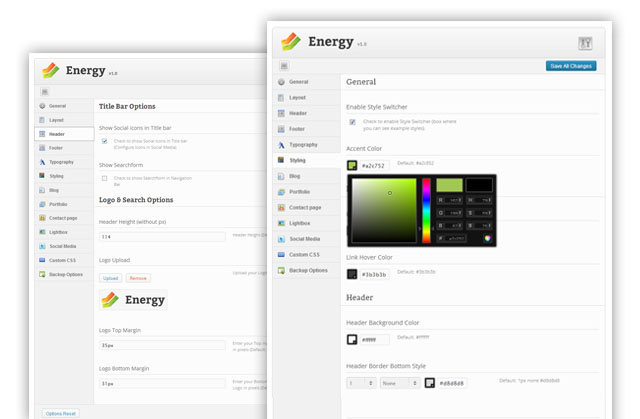The width and height of the screenshot is (640, 419).
Task: Click the expand-all icon below the Energy logo in right panel
Action: coord(284,66)
